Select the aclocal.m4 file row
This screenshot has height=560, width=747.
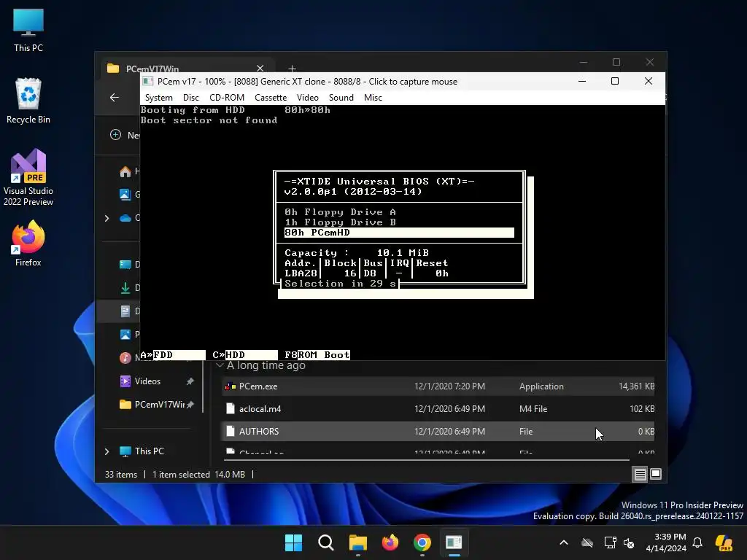point(438,408)
